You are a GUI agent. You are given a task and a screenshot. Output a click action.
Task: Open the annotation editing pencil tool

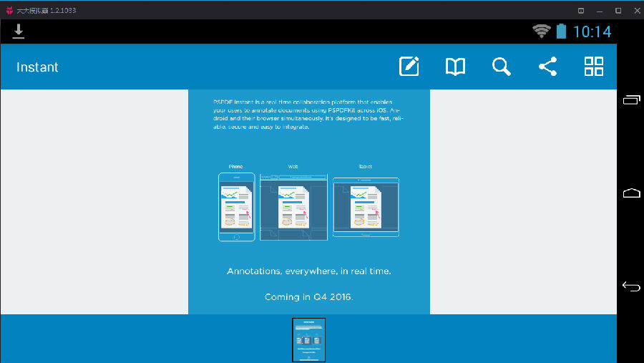pos(409,67)
